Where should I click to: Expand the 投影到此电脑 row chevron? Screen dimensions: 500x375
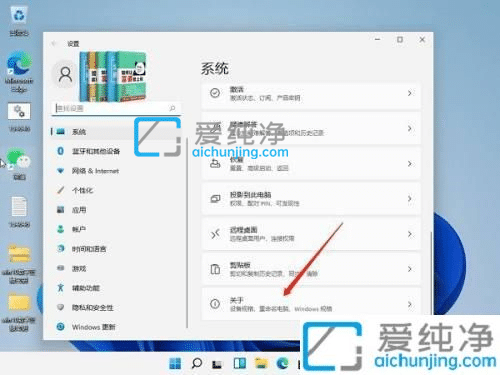[410, 199]
